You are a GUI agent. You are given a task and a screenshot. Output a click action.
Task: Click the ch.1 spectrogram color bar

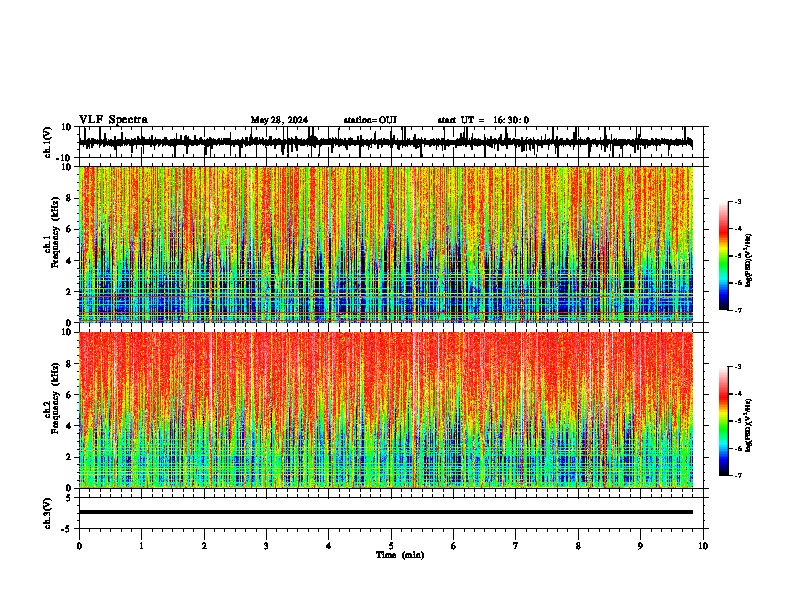tap(724, 256)
